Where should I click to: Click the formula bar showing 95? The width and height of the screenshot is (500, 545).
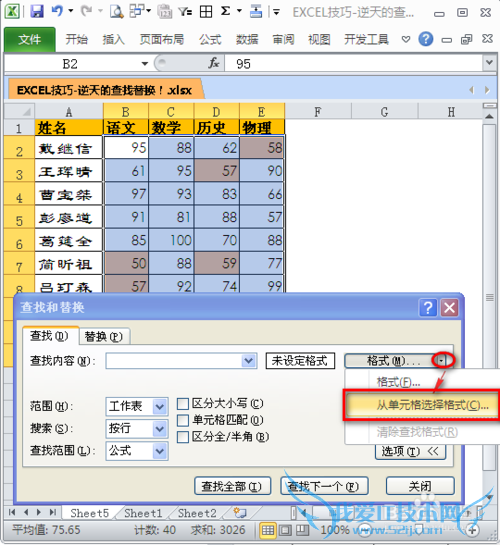(354, 64)
